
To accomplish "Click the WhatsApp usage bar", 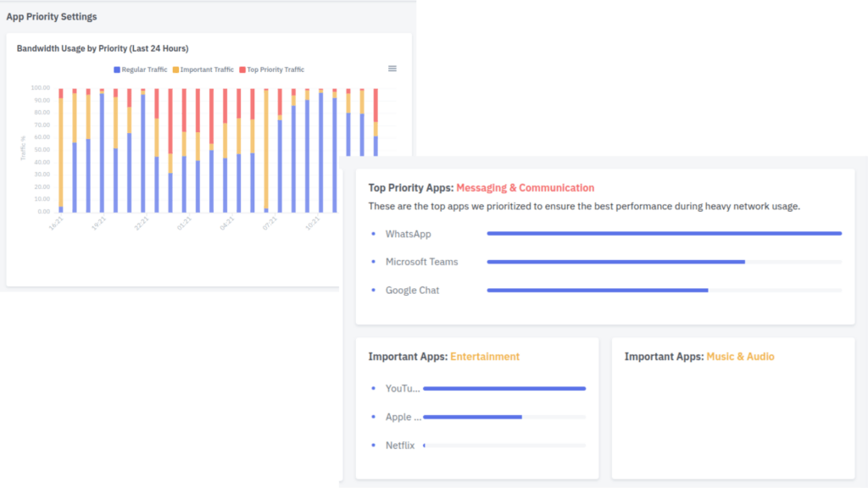I will pos(664,233).
